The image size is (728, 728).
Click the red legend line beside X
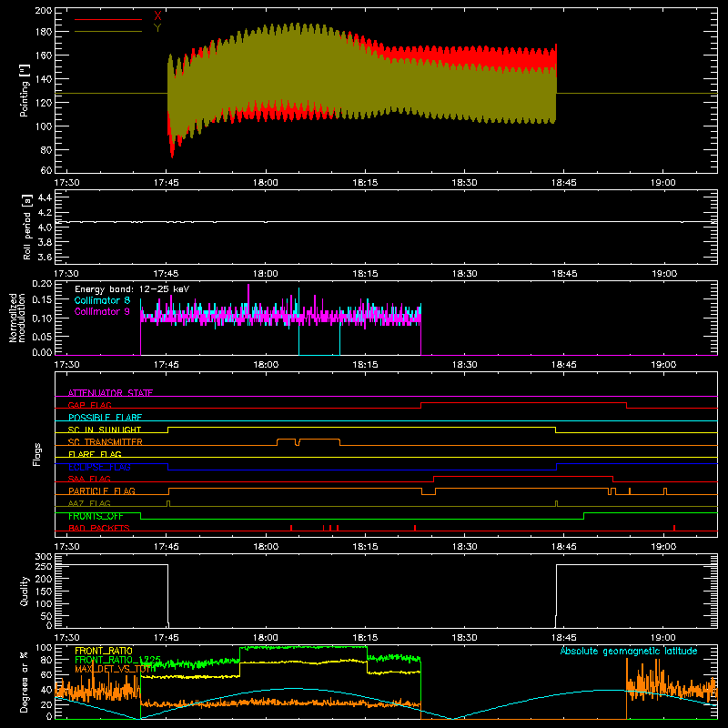click(x=108, y=19)
